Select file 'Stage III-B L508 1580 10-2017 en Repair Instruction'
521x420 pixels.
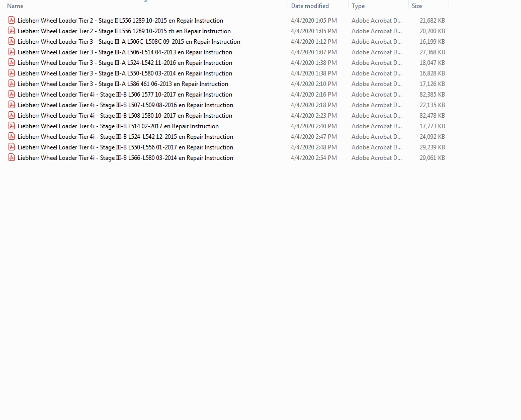[125, 116]
